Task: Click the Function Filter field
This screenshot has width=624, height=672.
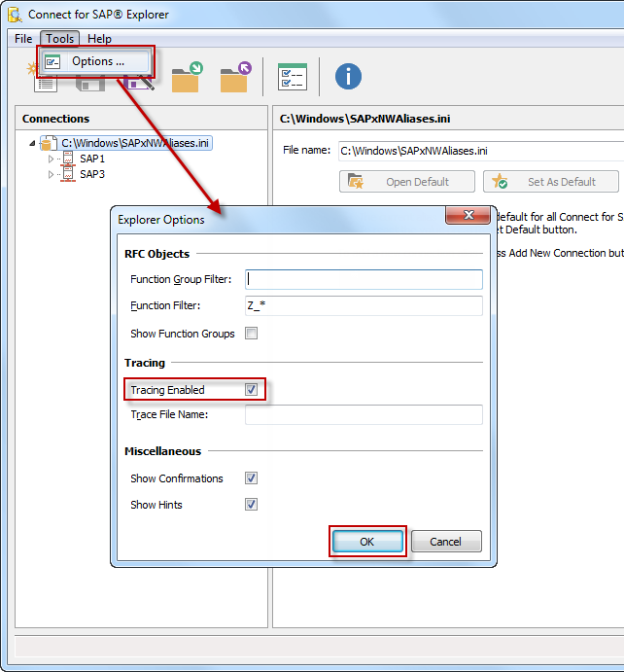Action: (x=364, y=305)
